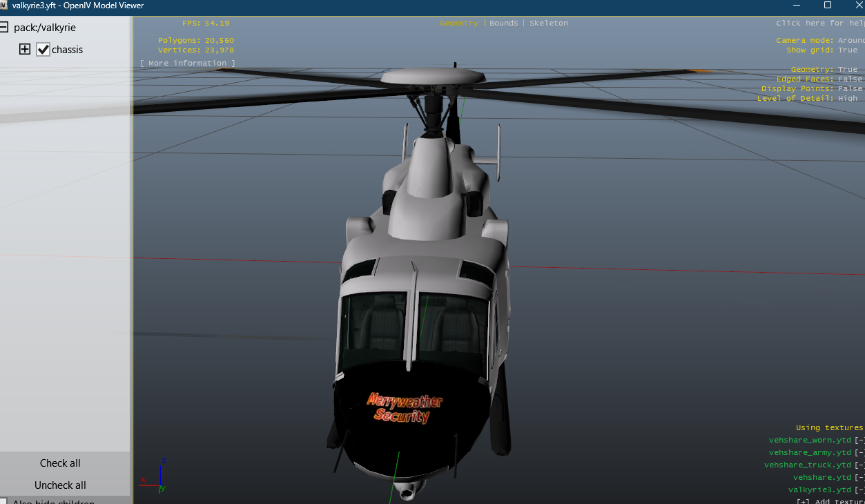Toggle the Show grid setting
The height and width of the screenshot is (504, 865).
click(847, 50)
